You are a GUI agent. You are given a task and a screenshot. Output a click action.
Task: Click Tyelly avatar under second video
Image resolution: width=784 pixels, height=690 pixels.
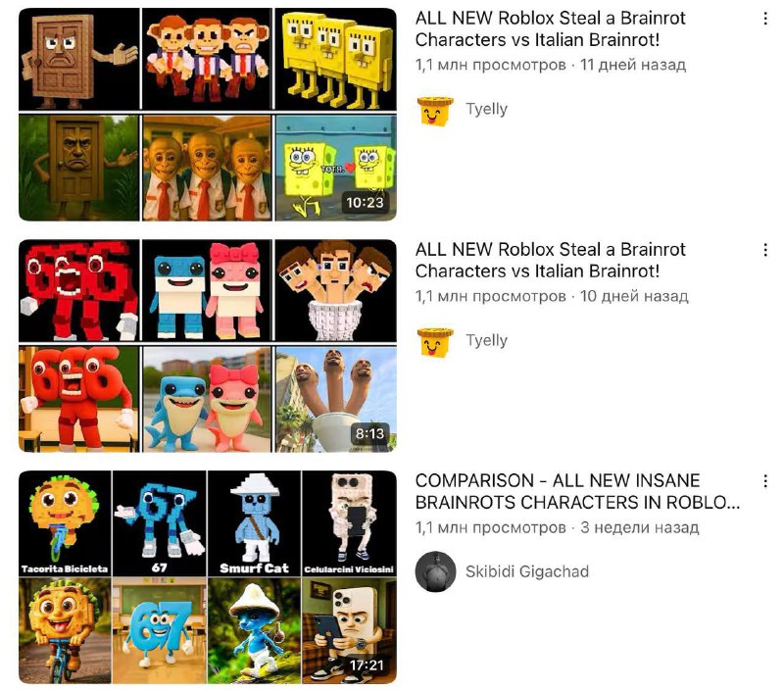435,342
